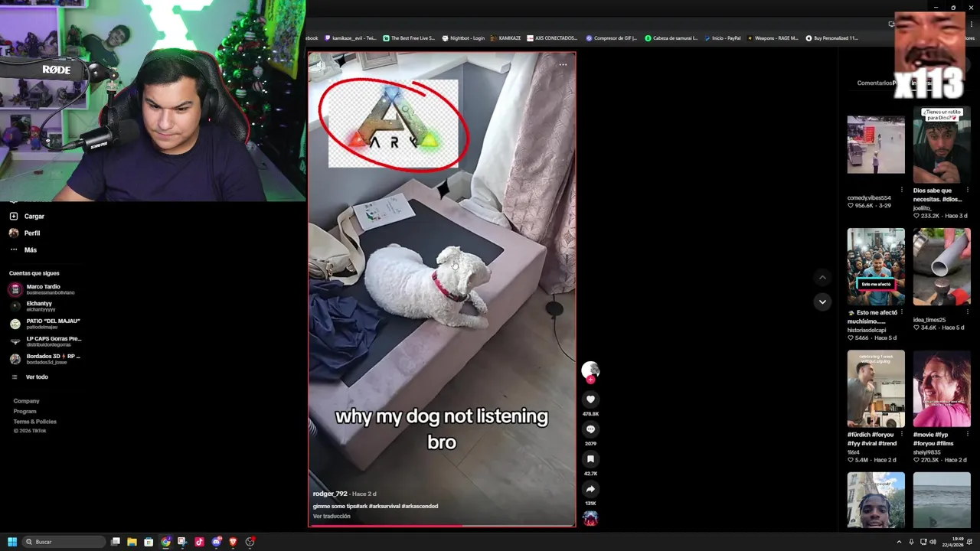Seek on video progress bar
Screen dimensions: 980x551
point(442,526)
